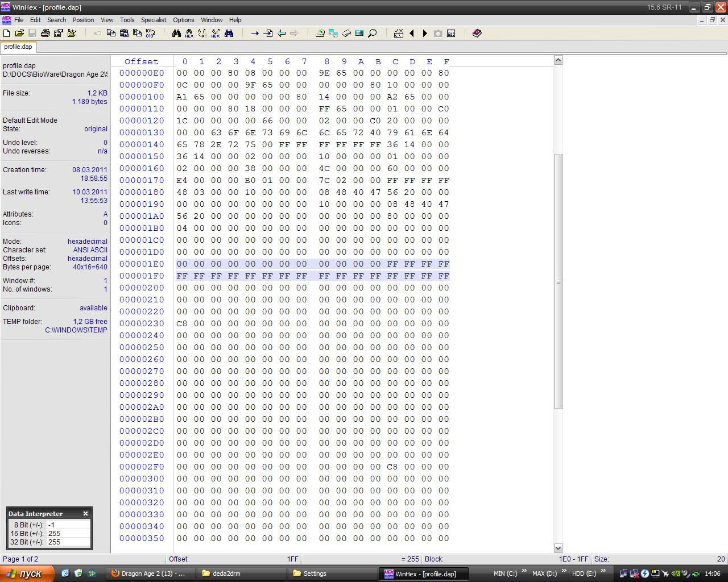Click the Help book icon
728x582 pixels.
[477, 34]
